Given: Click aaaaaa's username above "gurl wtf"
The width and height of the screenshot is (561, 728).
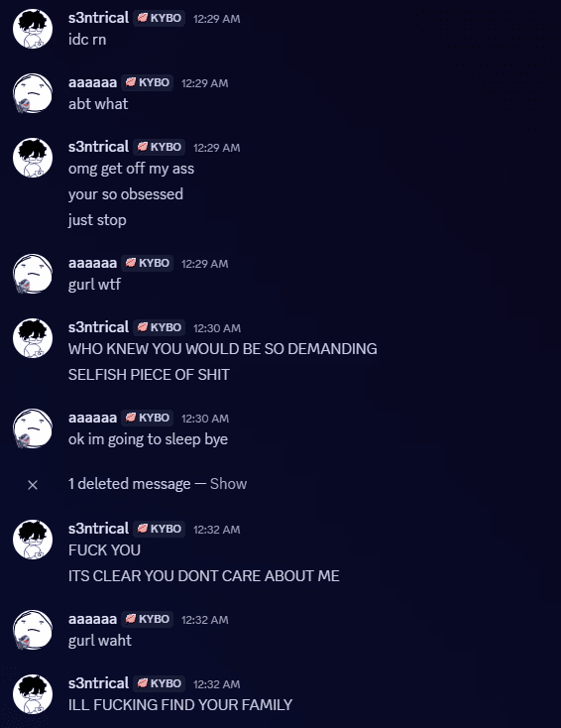Looking at the screenshot, I should click(x=92, y=263).
